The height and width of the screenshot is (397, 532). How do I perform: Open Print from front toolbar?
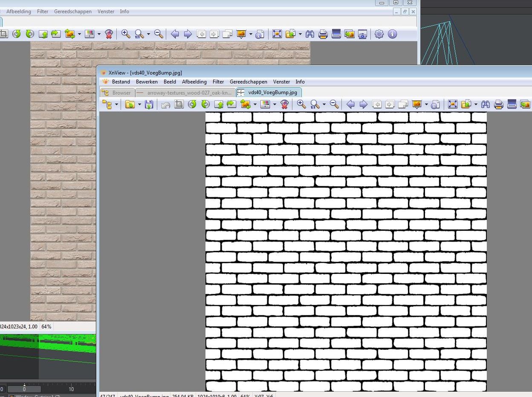tap(498, 104)
